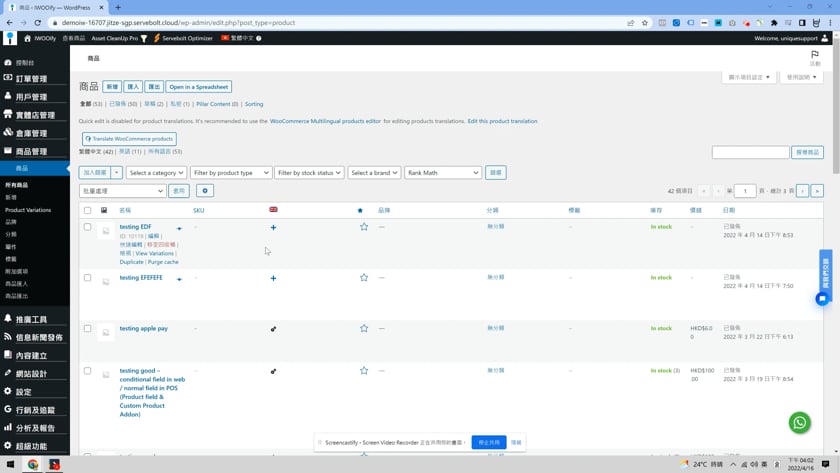Go to the next products page
This screenshot has height=473, width=840.
(802, 191)
